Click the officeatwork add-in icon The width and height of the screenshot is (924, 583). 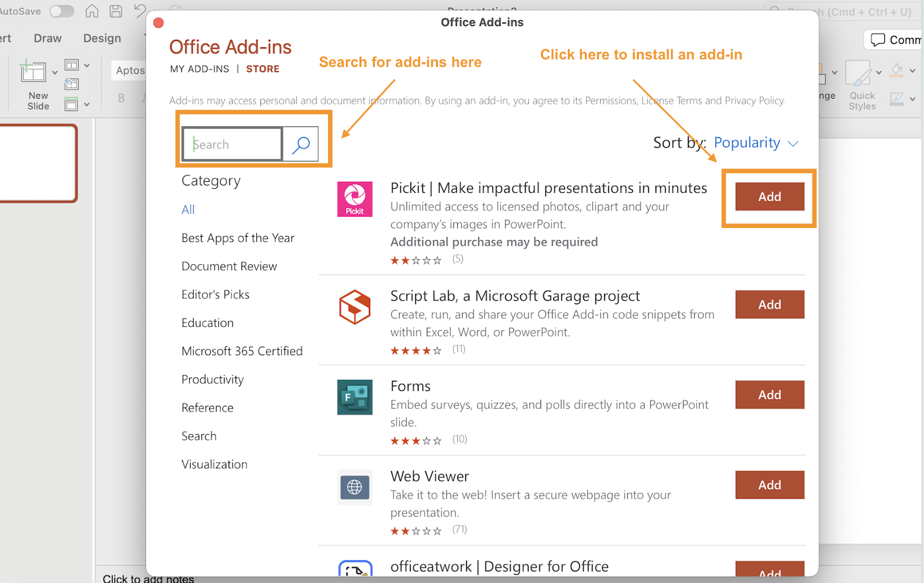pyautogui.click(x=355, y=569)
